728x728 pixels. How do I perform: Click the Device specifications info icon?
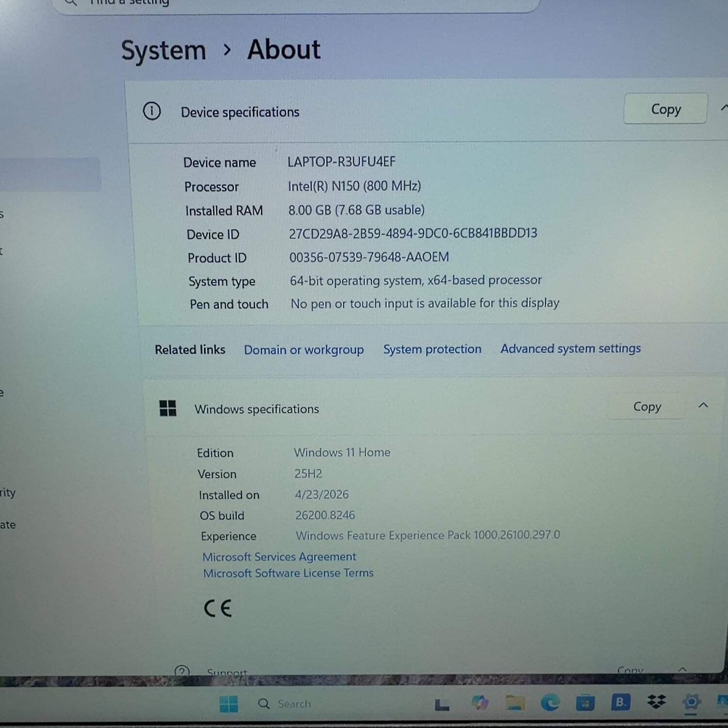pos(152,111)
